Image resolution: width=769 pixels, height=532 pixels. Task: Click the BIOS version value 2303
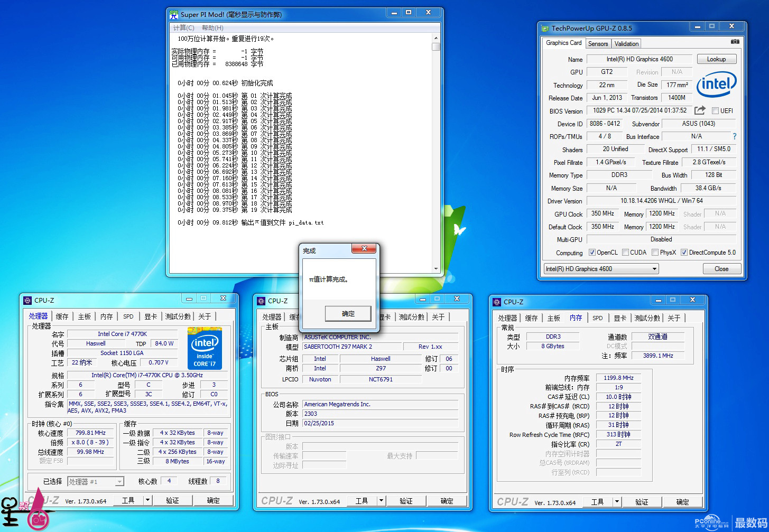click(x=381, y=414)
